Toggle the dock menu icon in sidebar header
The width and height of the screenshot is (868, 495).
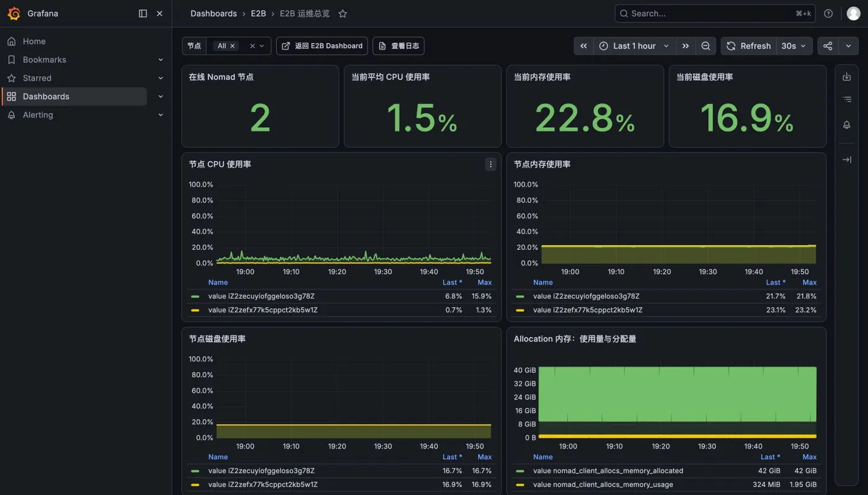pyautogui.click(x=143, y=14)
